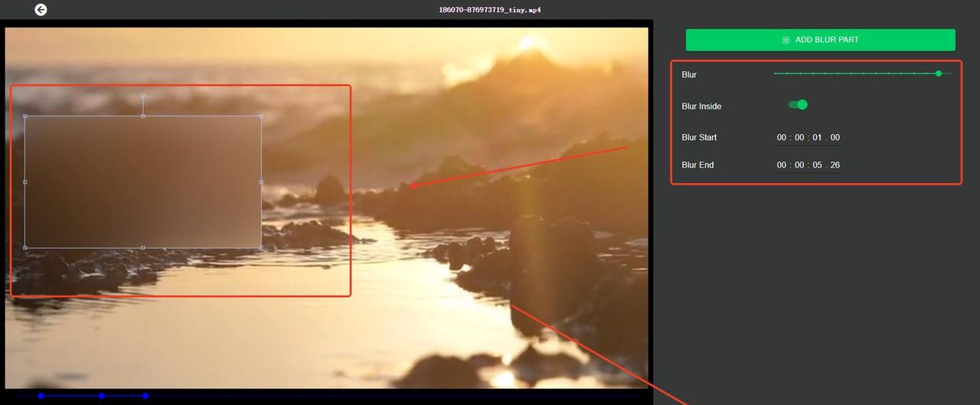Click the bottom-right corner handle of blur box
980x405 pixels.
click(261, 247)
